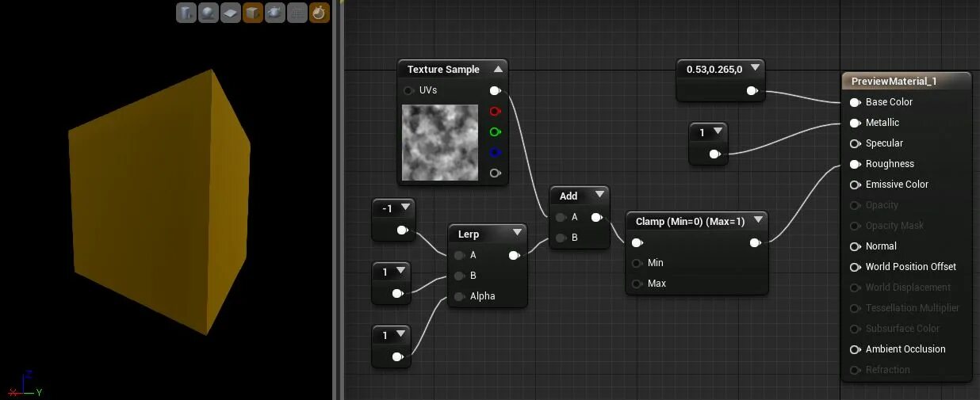Click the Lerp node B input pin
The image size is (980, 400).
459,276
